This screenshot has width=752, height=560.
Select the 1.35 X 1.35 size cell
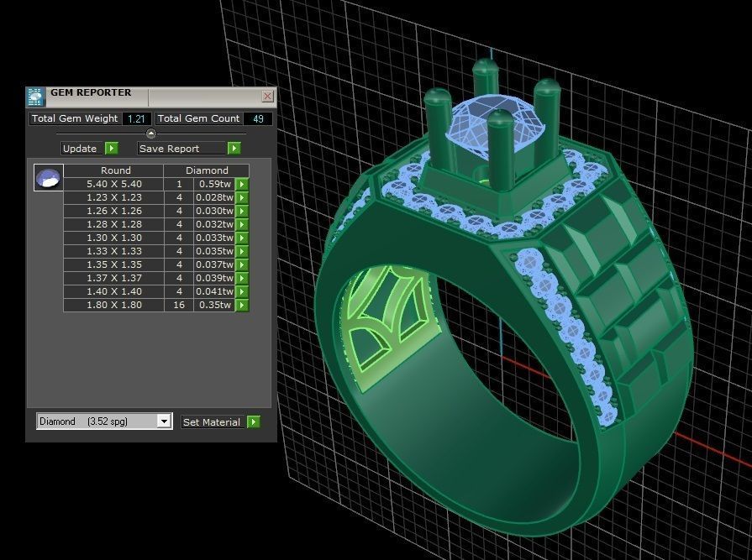click(113, 264)
